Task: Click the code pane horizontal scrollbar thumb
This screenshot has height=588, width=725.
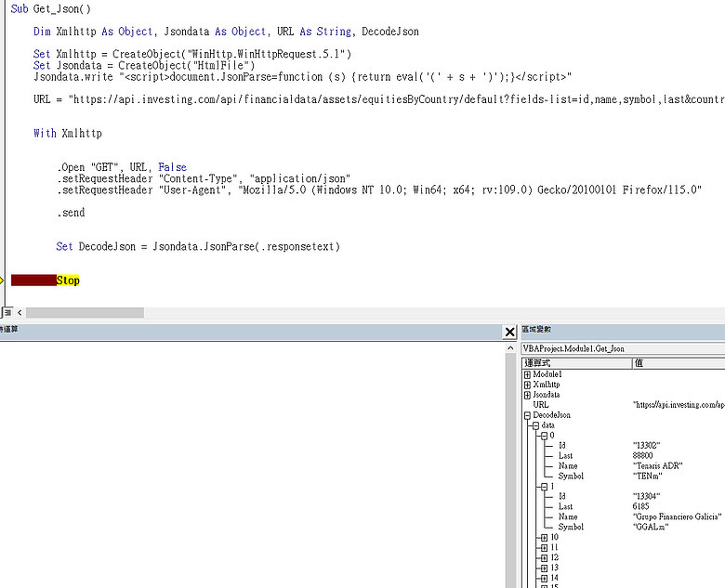Action: click(85, 313)
